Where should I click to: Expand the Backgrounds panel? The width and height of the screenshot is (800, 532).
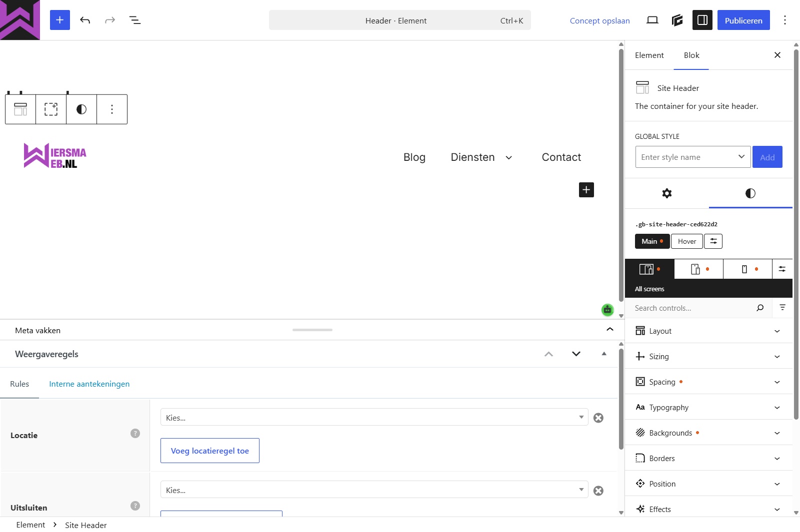[708, 433]
